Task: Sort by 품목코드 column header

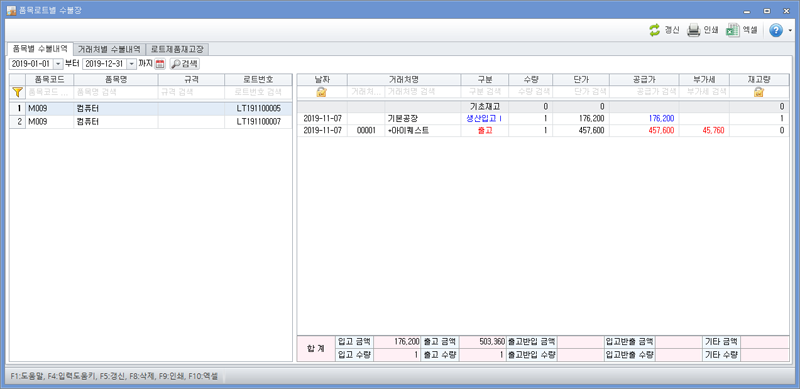Action: tap(49, 80)
